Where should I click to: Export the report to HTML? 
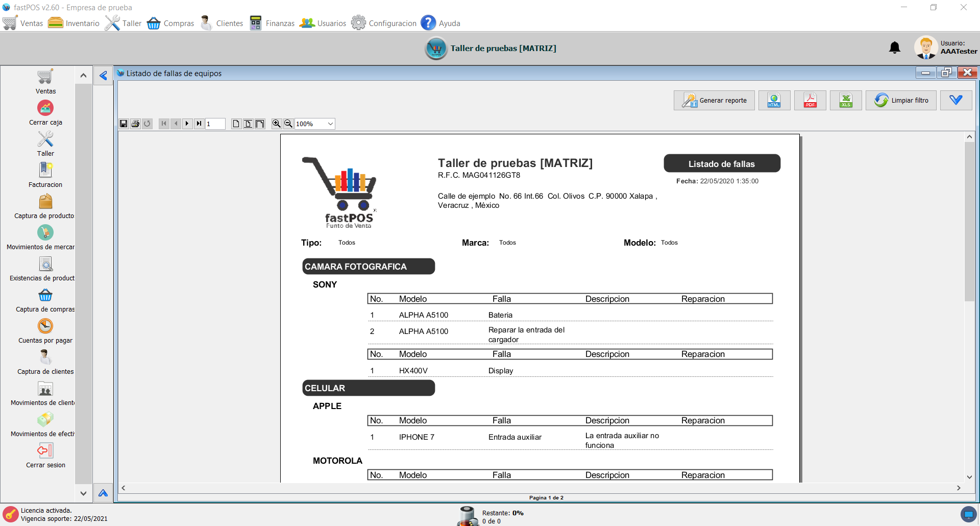pyautogui.click(x=774, y=100)
